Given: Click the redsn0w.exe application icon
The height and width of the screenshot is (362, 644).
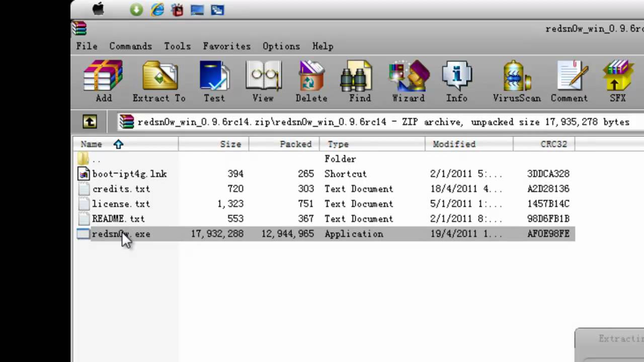Looking at the screenshot, I should tap(84, 234).
